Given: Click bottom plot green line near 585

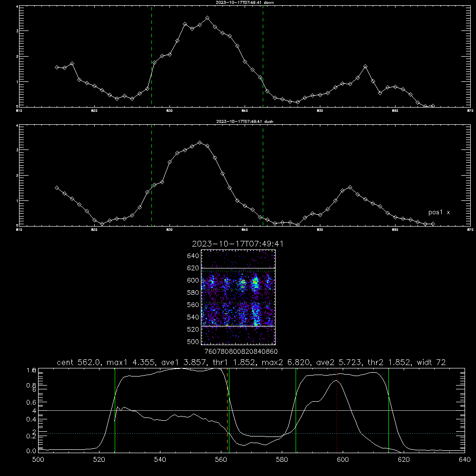Looking at the screenshot, I should [296, 410].
